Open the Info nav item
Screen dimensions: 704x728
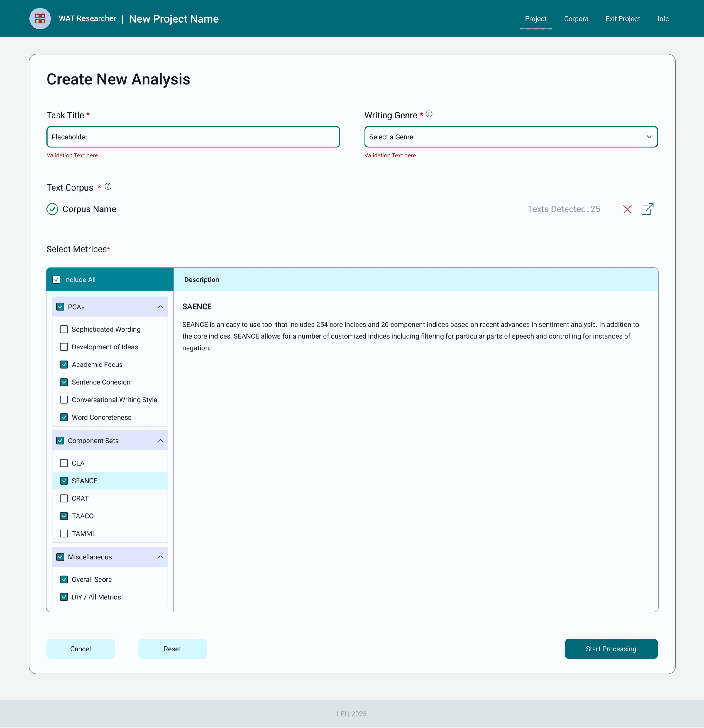(x=663, y=18)
